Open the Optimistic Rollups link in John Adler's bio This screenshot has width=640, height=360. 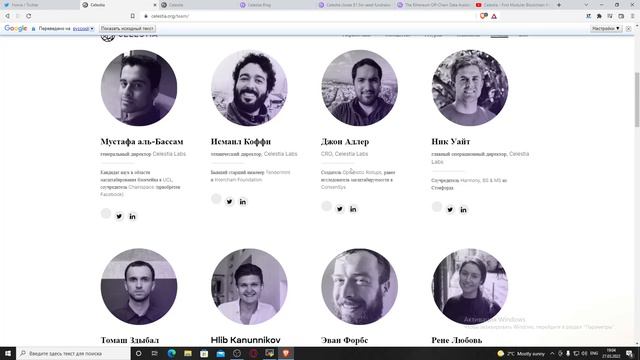(x=362, y=172)
